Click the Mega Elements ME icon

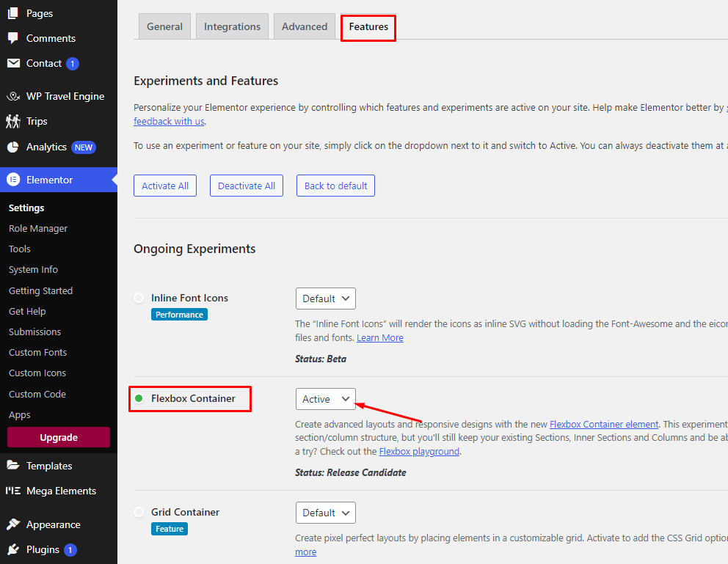coord(13,491)
